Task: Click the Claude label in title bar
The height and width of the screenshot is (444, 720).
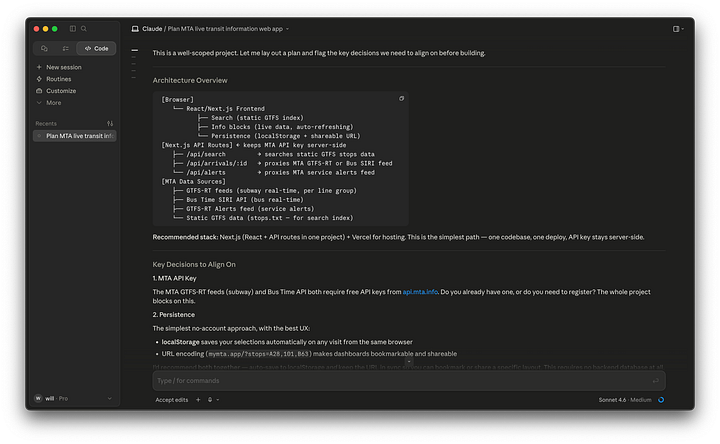Action: (x=152, y=28)
